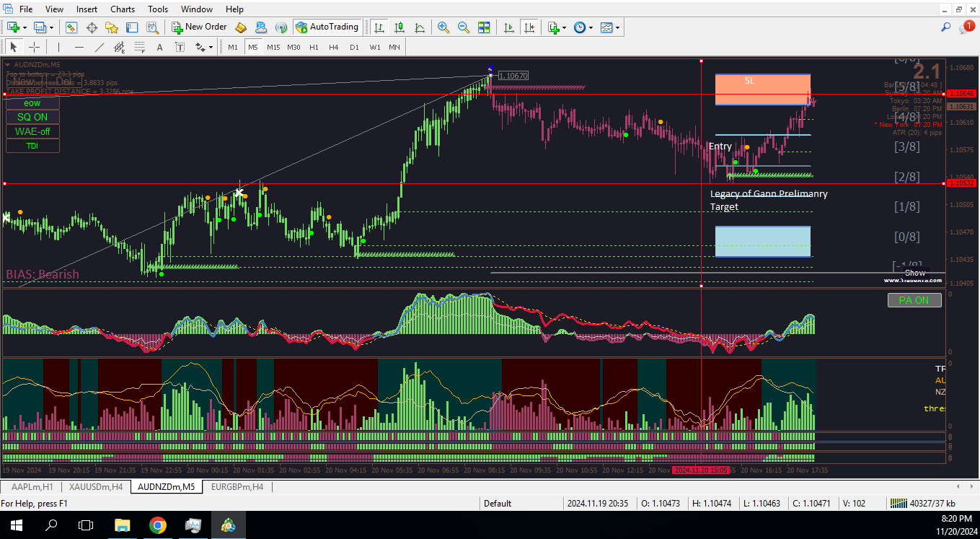Toggle AutoTrading on the toolbar

[x=327, y=27]
